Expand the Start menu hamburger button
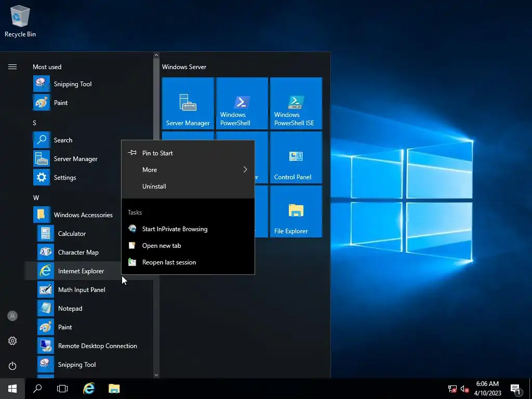Viewport: 532px width, 399px height. 12,67
